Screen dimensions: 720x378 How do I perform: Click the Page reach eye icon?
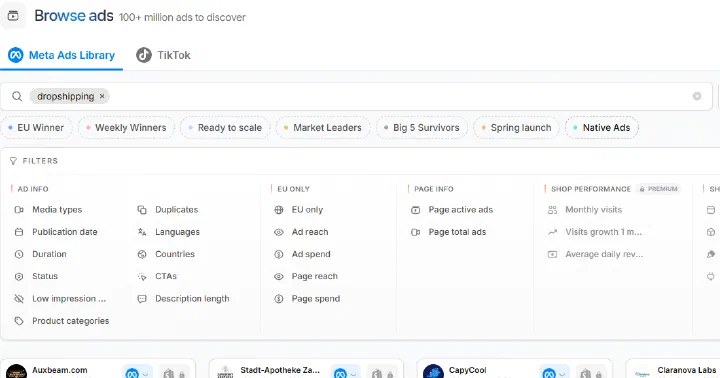click(x=279, y=276)
